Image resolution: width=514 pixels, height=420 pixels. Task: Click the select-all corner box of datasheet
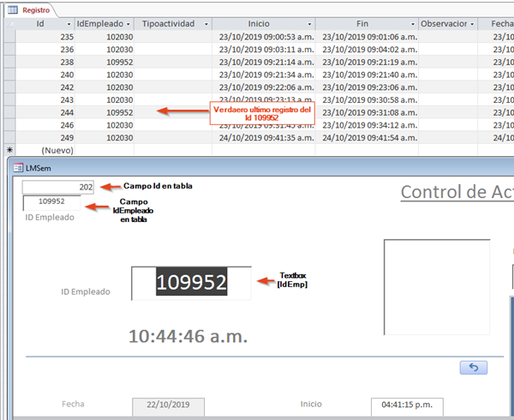coord(9,24)
